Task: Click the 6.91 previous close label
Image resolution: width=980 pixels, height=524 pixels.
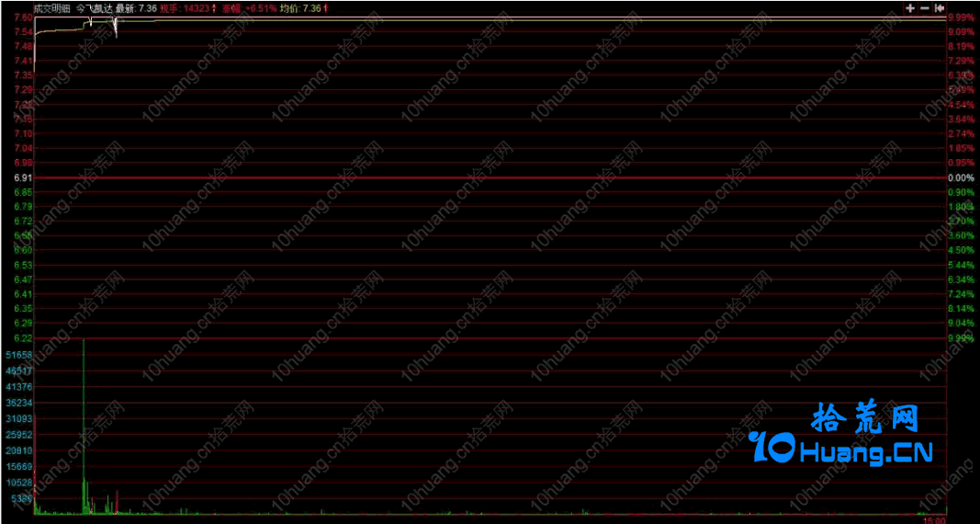Action: (x=23, y=177)
